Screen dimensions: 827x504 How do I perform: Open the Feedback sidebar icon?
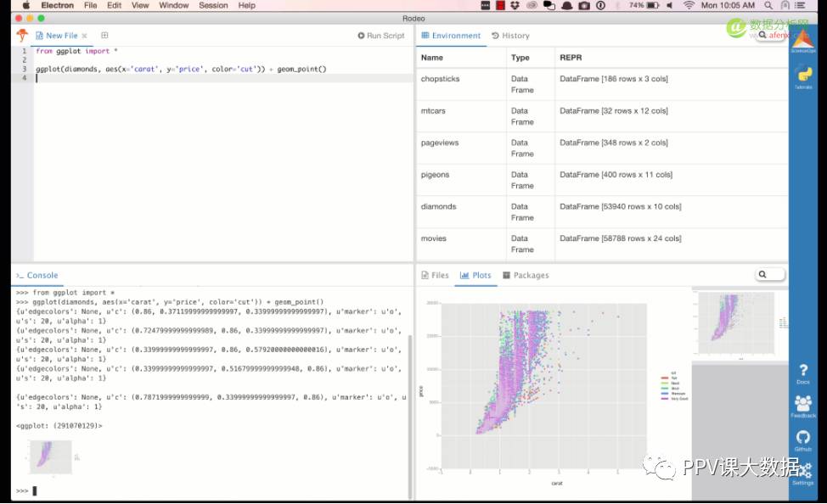pyautogui.click(x=802, y=406)
